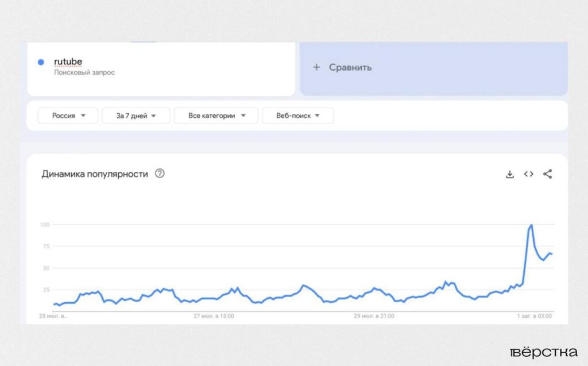
Task: Click the plus icon in the compare card
Action: point(316,67)
